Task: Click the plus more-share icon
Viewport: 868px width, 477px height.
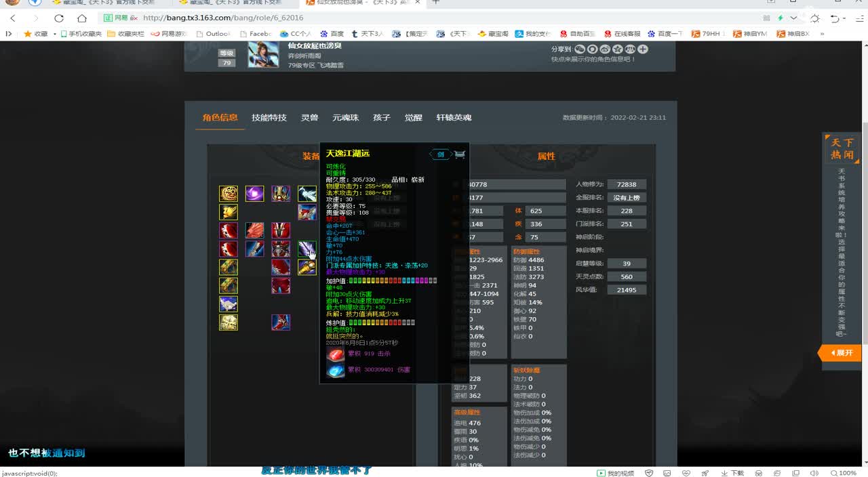Action: 643,49
